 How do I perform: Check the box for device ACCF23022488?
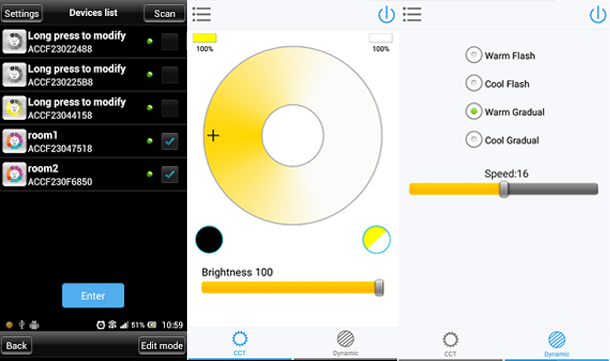coord(170,41)
